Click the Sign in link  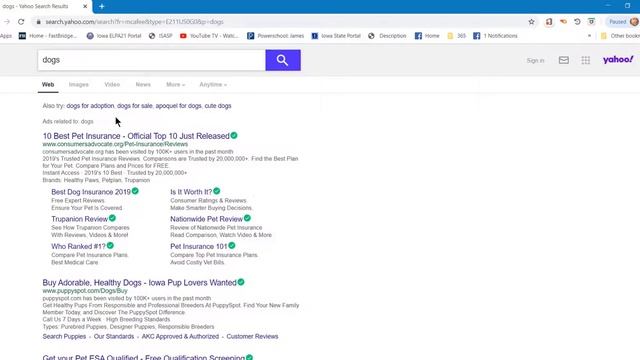(535, 60)
